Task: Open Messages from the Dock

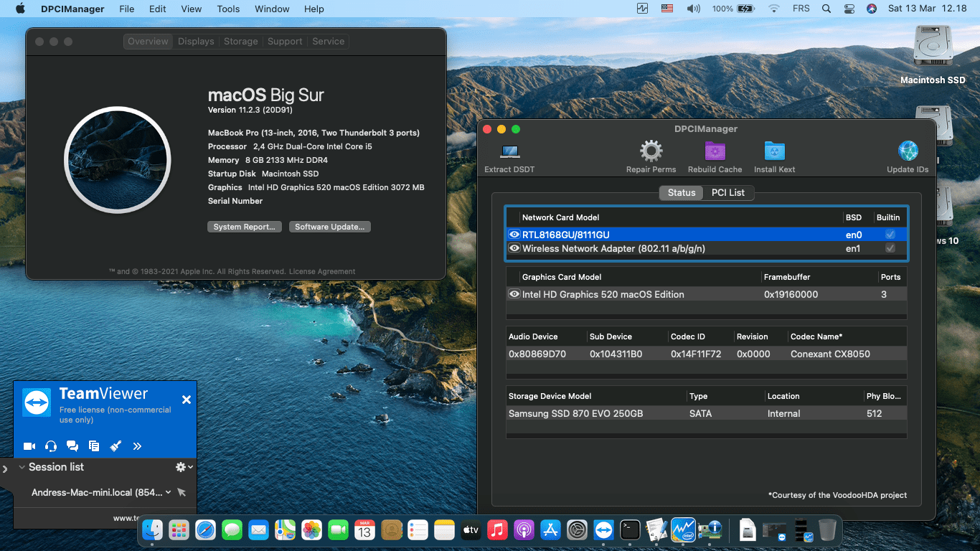Action: tap(232, 530)
